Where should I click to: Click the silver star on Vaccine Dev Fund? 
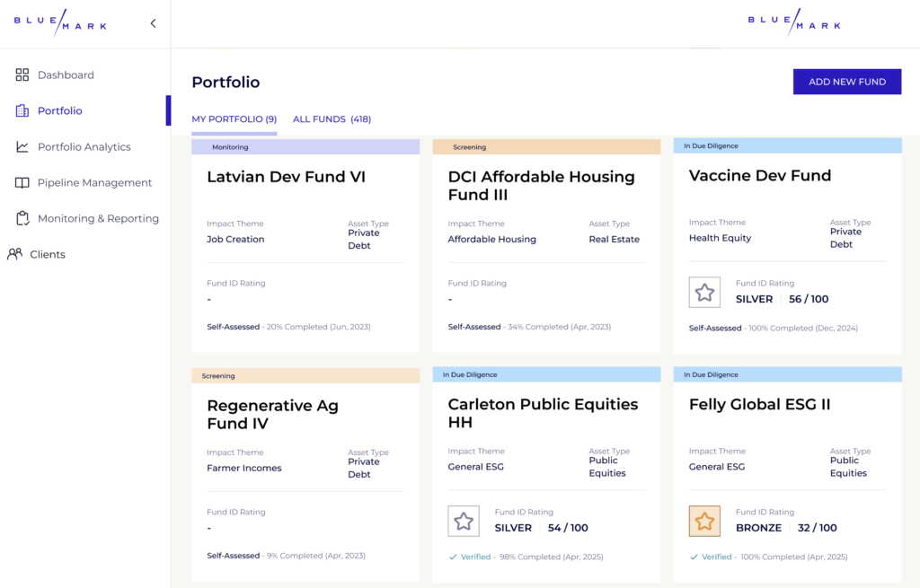coord(704,293)
